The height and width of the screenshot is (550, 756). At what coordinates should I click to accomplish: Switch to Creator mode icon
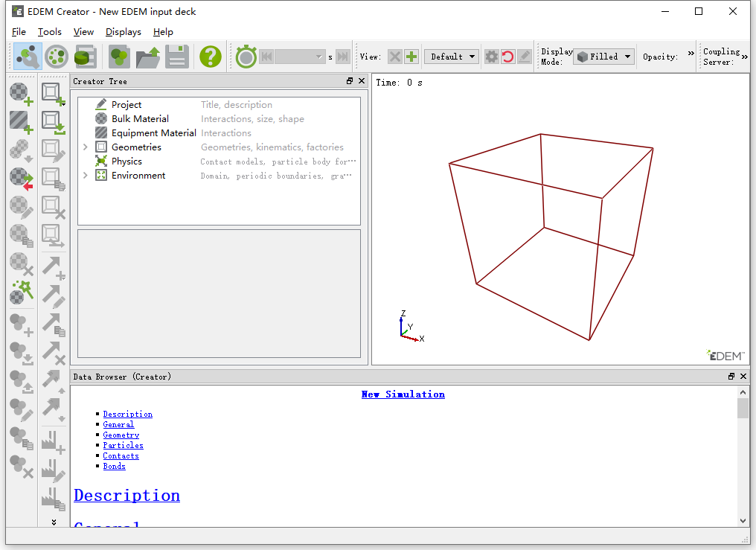(28, 57)
